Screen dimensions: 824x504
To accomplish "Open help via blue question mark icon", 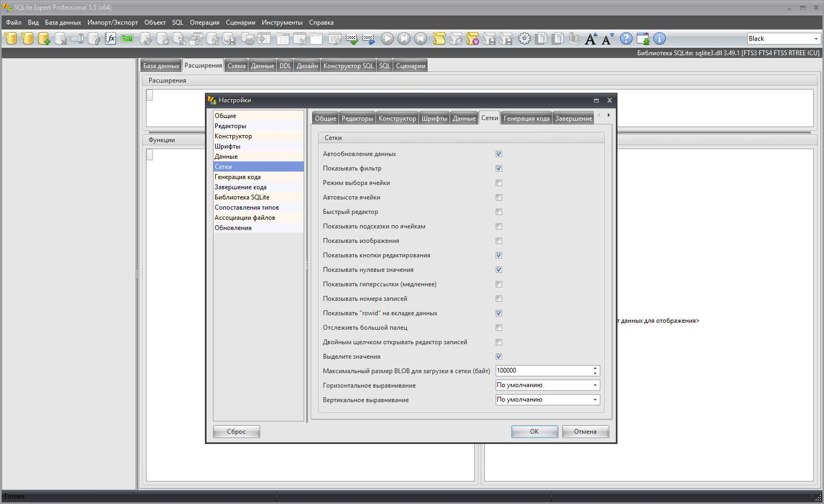I will [x=626, y=39].
